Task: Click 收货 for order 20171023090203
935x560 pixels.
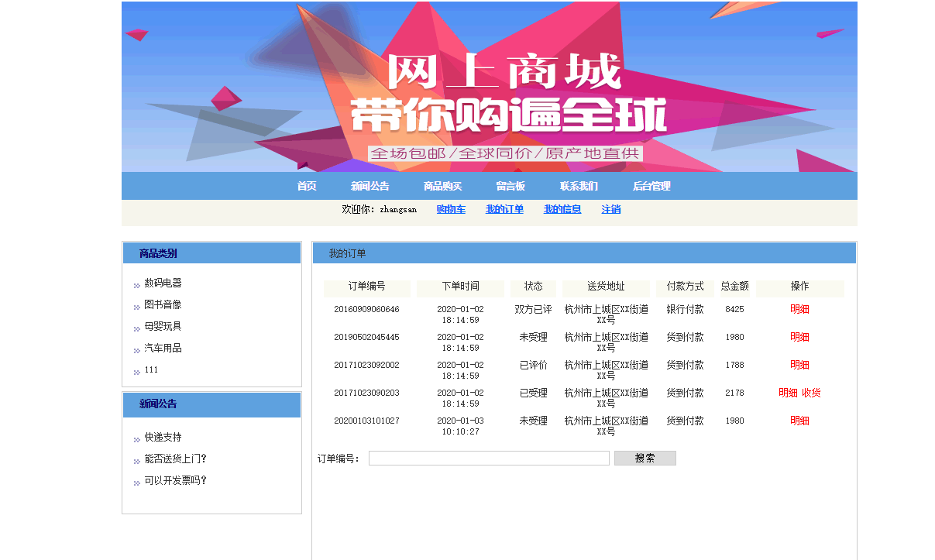Action: pos(811,393)
